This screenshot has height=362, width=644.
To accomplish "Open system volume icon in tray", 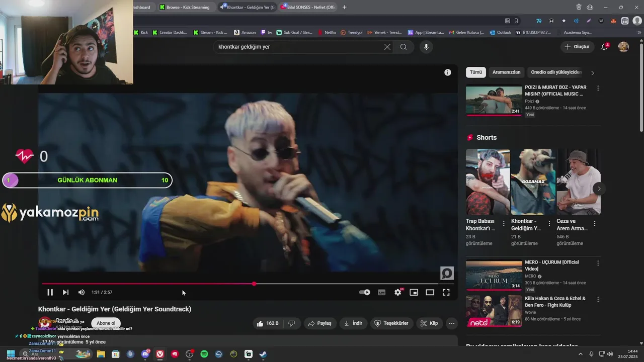I will 610,354.
